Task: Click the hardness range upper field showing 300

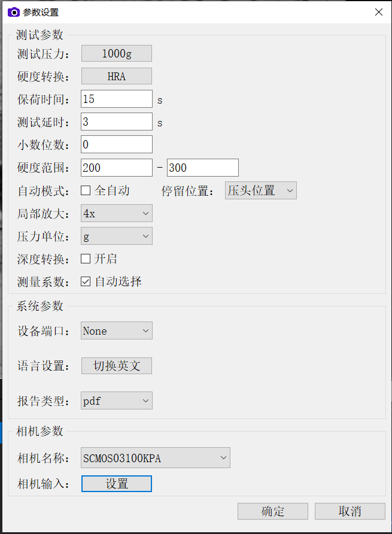Action: point(203,168)
